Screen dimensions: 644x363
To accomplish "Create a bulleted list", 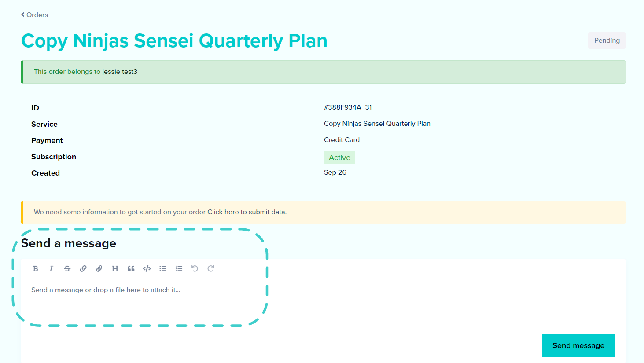I will click(x=163, y=268).
